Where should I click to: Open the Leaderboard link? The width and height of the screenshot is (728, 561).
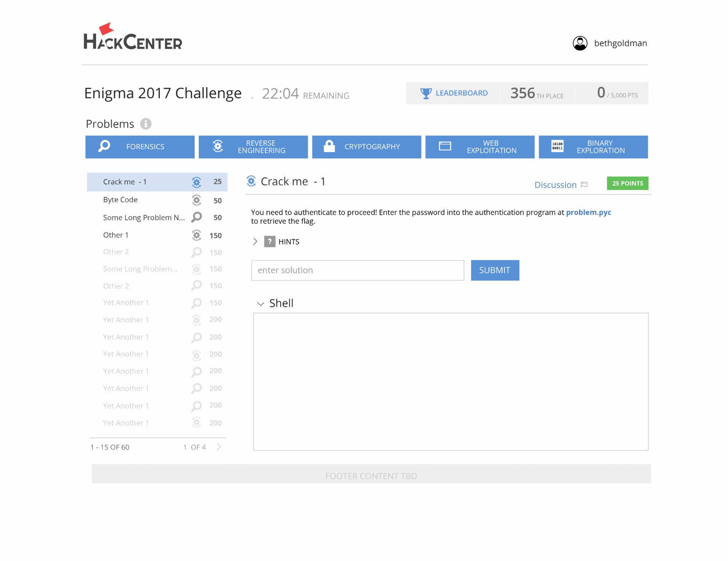(x=462, y=93)
